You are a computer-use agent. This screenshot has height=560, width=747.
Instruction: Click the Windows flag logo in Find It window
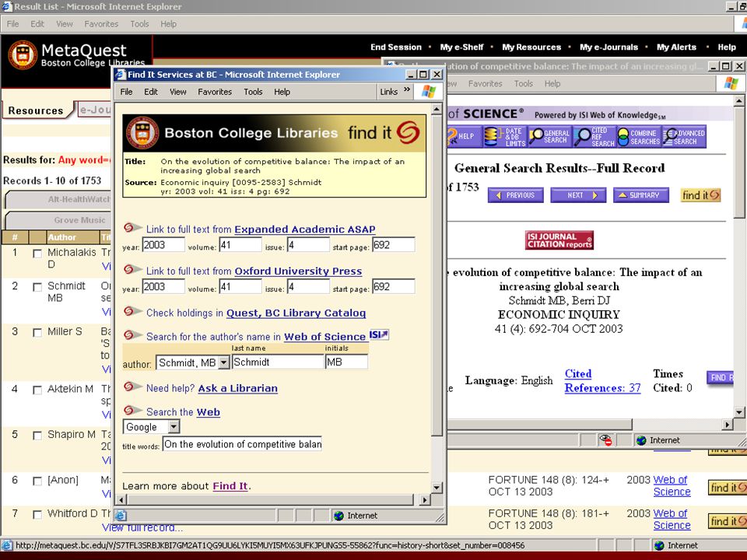click(428, 92)
